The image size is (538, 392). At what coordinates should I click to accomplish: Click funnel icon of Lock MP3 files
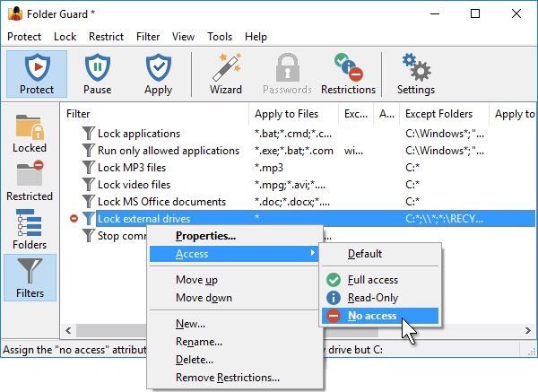[88, 167]
